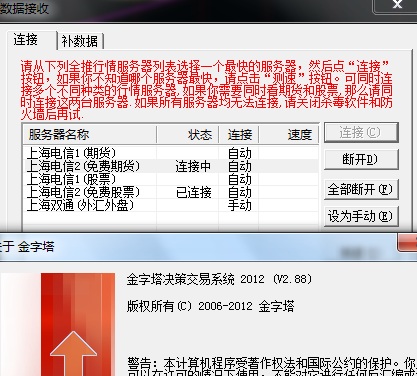
Task: Click the 连接 column header in server list
Action: tap(239, 135)
